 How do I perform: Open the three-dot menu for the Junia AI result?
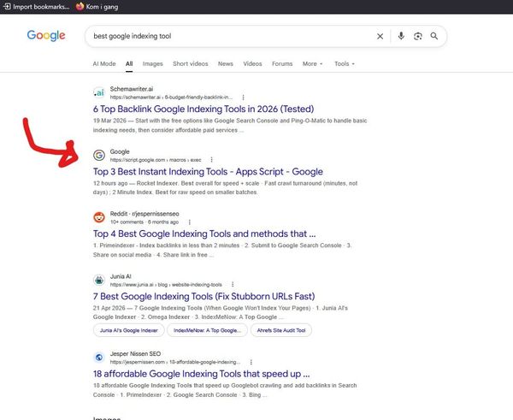pyautogui.click(x=233, y=284)
